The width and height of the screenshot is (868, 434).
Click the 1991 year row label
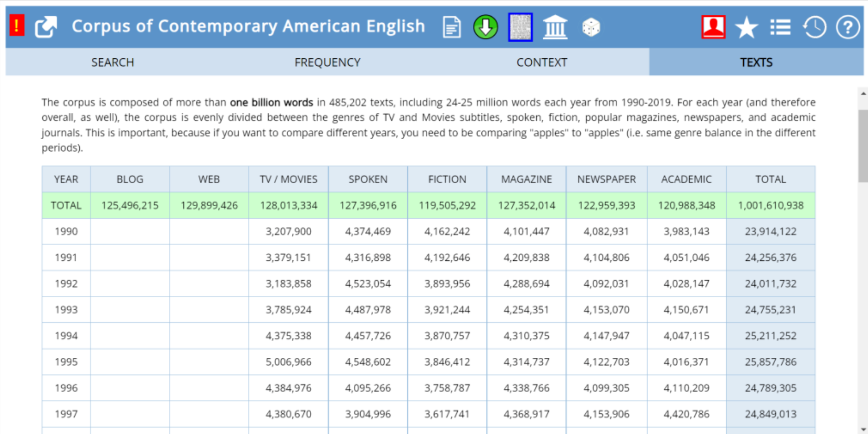pyautogui.click(x=66, y=258)
